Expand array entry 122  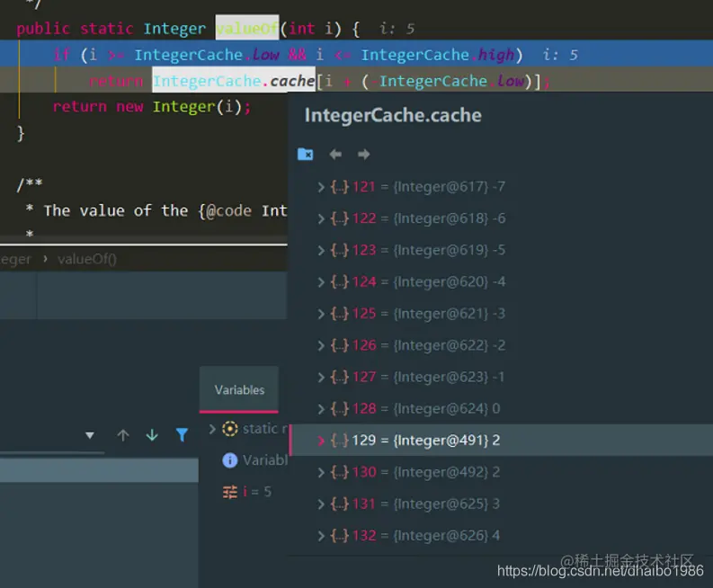[321, 218]
